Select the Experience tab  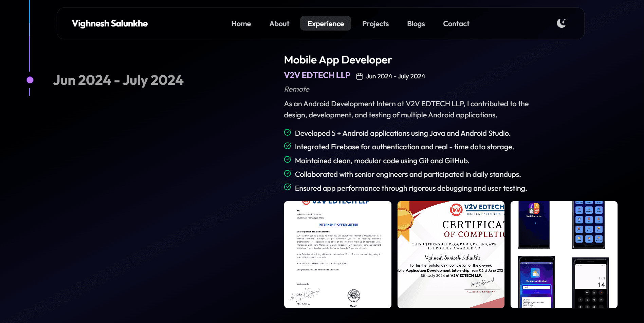pyautogui.click(x=325, y=23)
